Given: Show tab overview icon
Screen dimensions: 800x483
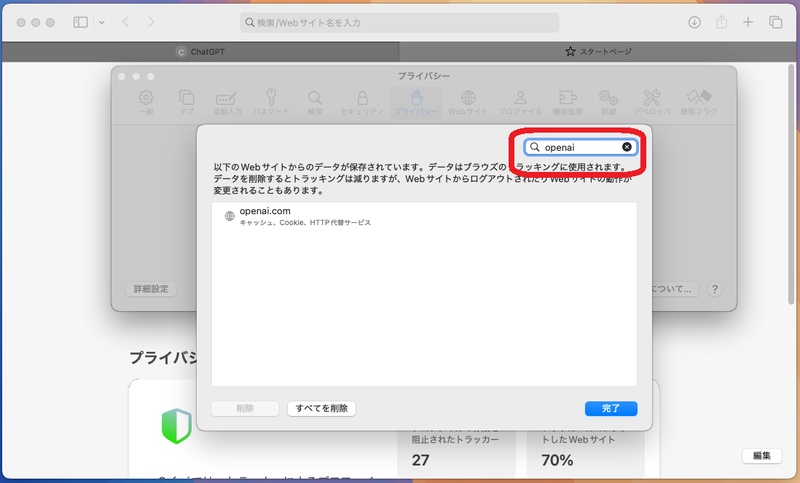Looking at the screenshot, I should coord(776,22).
